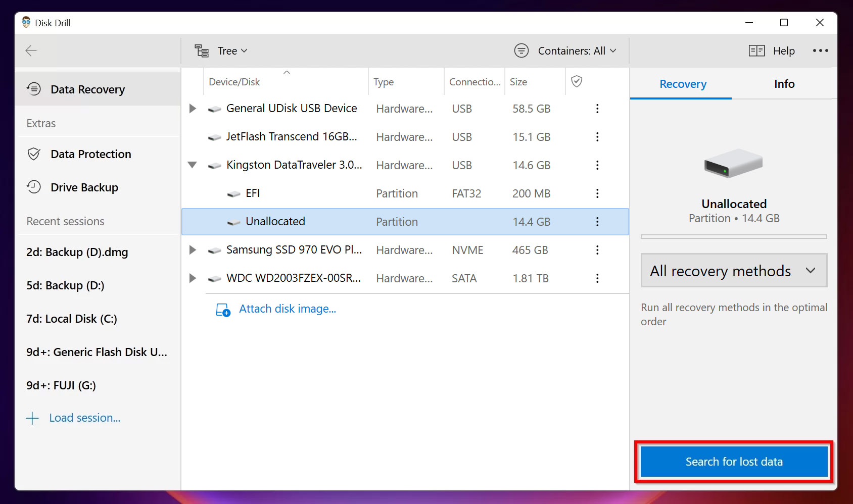Click the back arrow icon
The width and height of the screenshot is (853, 504).
[x=31, y=51]
